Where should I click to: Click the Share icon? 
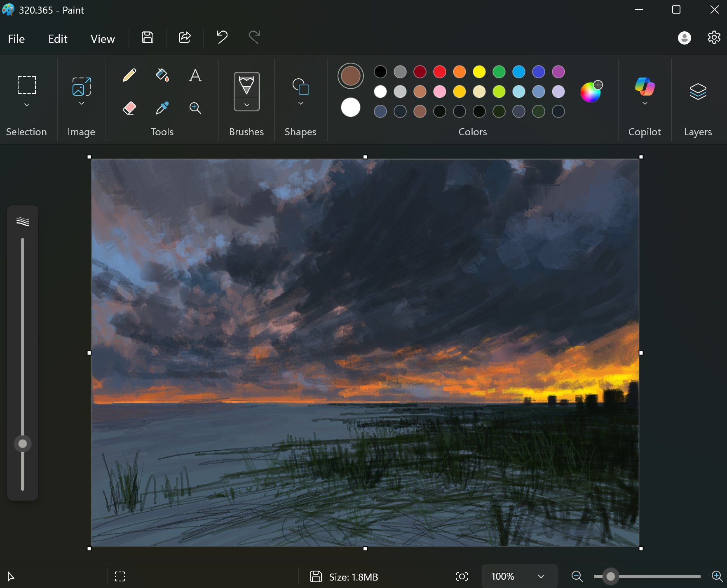tap(185, 38)
